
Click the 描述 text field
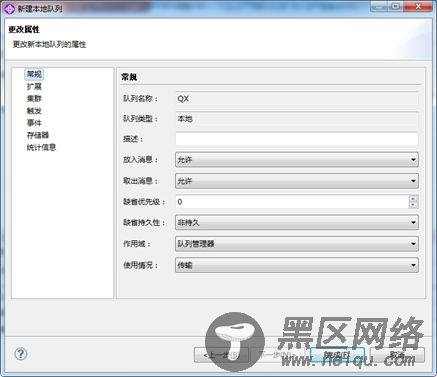click(297, 139)
